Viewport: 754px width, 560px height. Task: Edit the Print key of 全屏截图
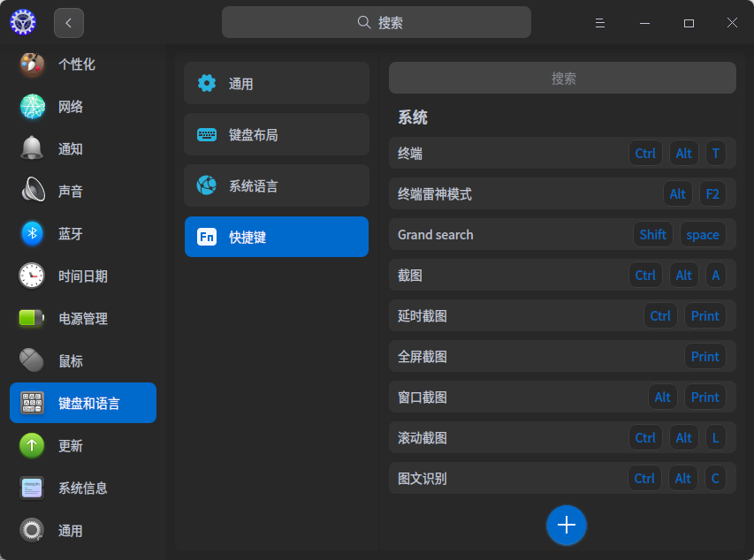click(x=705, y=356)
